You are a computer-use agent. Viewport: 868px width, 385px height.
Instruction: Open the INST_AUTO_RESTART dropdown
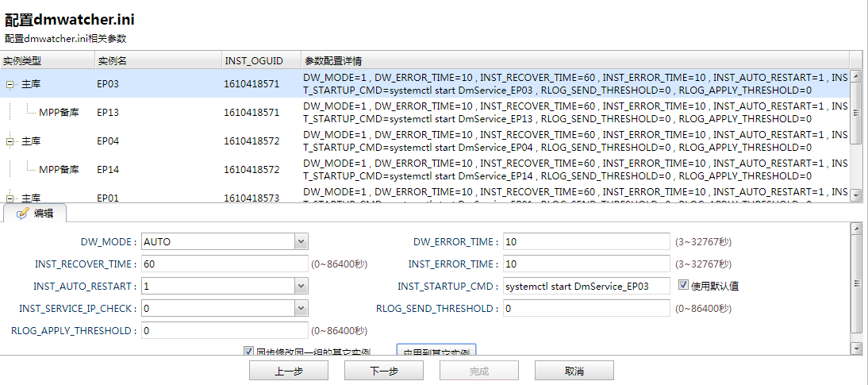click(x=301, y=287)
